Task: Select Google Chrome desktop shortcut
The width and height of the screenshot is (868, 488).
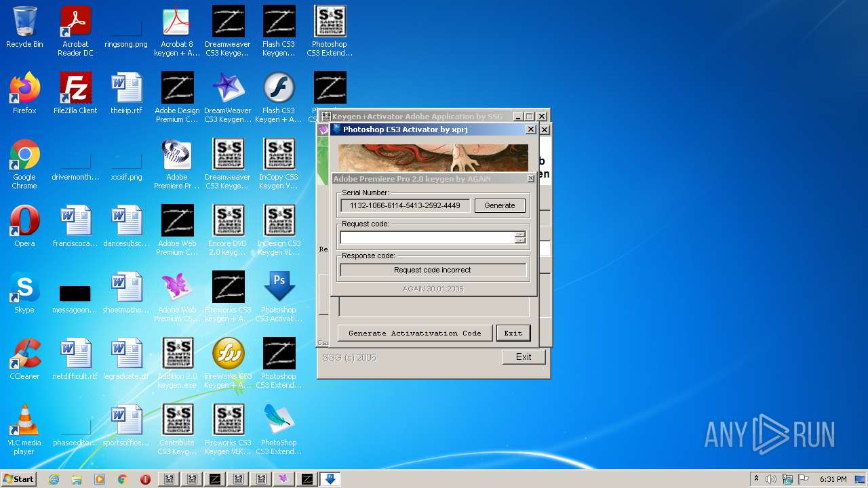Action: point(24,163)
